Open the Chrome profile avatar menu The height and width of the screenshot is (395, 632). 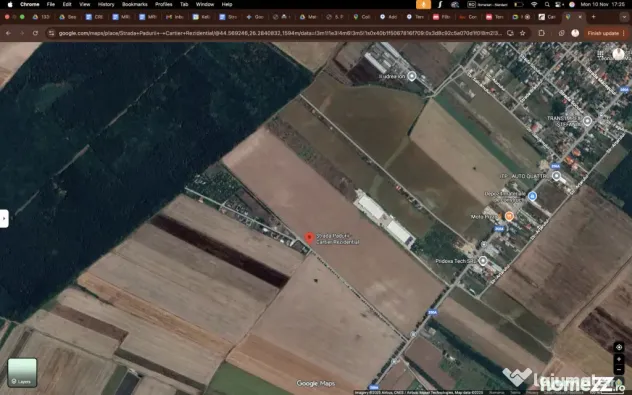[575, 33]
